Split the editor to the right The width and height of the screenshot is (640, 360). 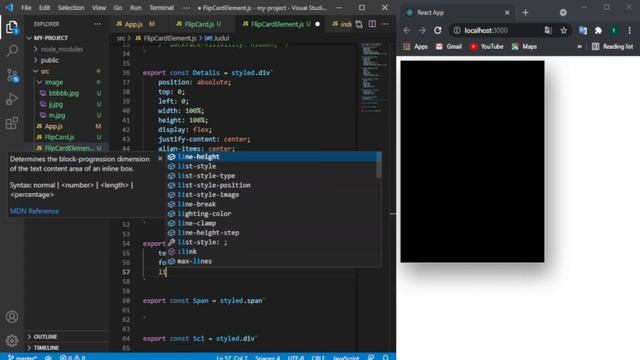(x=372, y=24)
